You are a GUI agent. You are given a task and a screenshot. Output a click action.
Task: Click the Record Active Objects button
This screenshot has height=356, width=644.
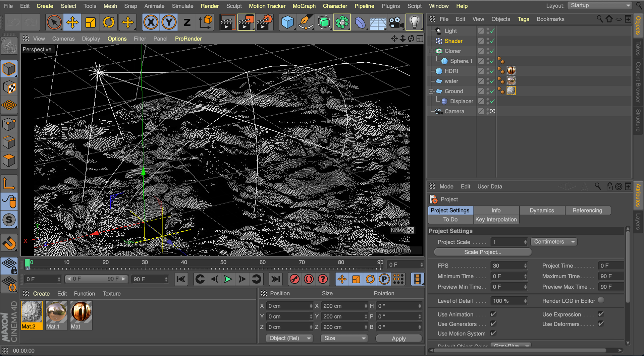click(294, 279)
